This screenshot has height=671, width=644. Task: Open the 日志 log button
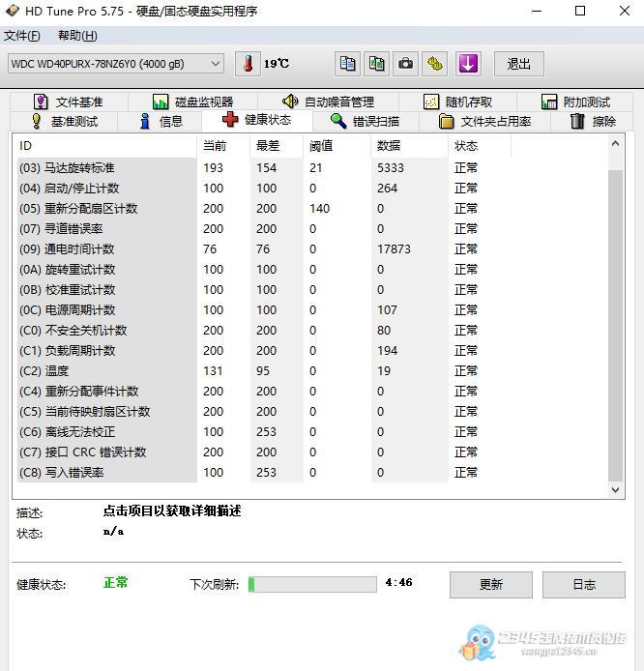(x=583, y=584)
